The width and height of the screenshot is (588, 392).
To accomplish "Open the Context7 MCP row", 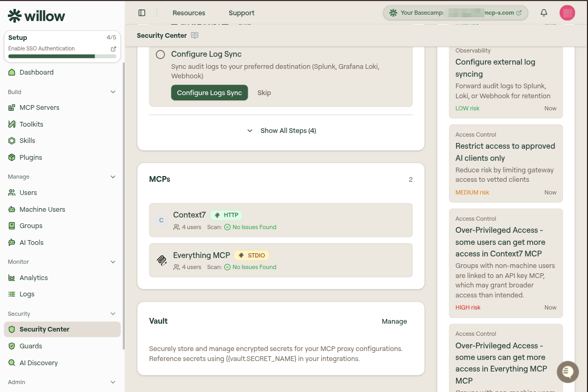I will [281, 220].
